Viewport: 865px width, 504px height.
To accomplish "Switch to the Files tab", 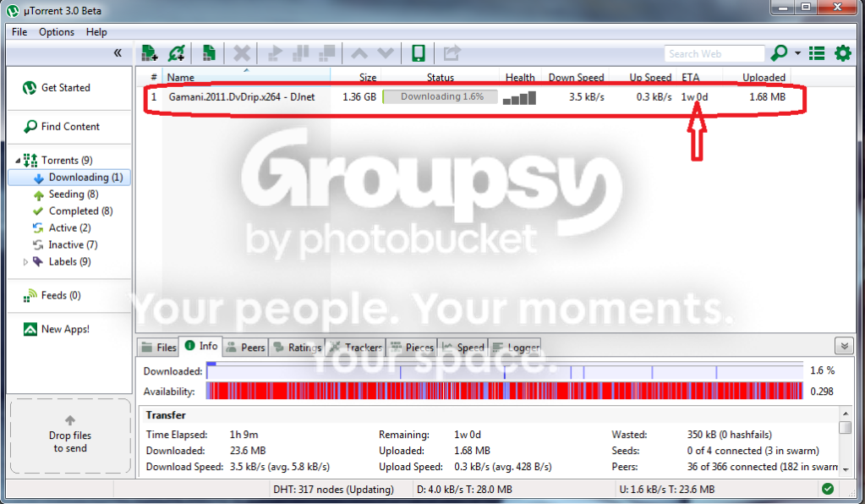I will (x=159, y=348).
